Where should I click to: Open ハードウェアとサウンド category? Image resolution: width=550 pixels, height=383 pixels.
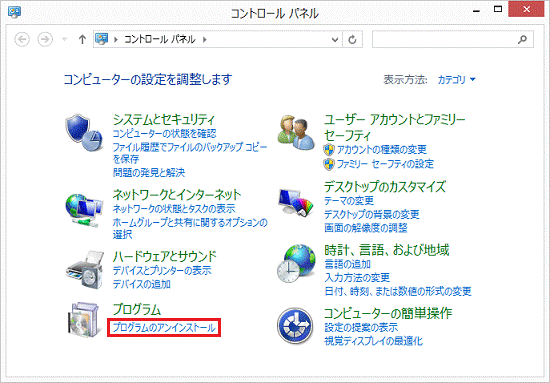165,257
